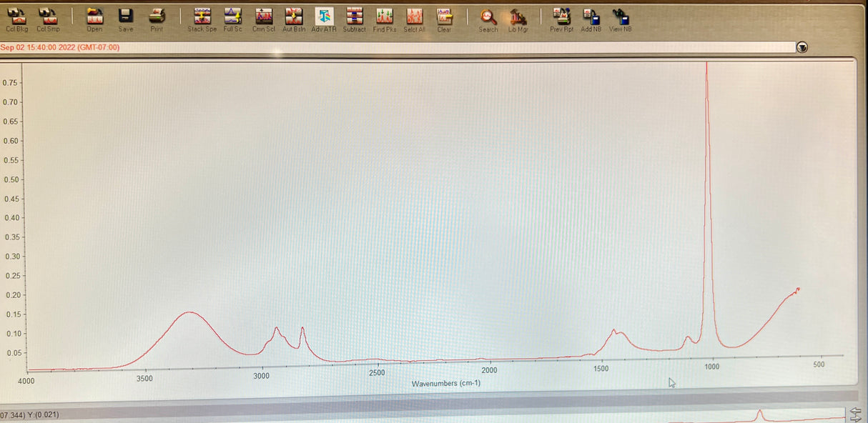Screen dimensions: 868x423
Task: Print the spectrum
Action: pyautogui.click(x=157, y=19)
